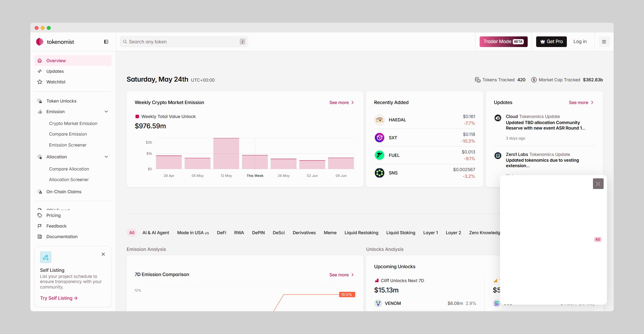Select the DeFi category tab
Screen dimensions: 644x334
click(221, 233)
